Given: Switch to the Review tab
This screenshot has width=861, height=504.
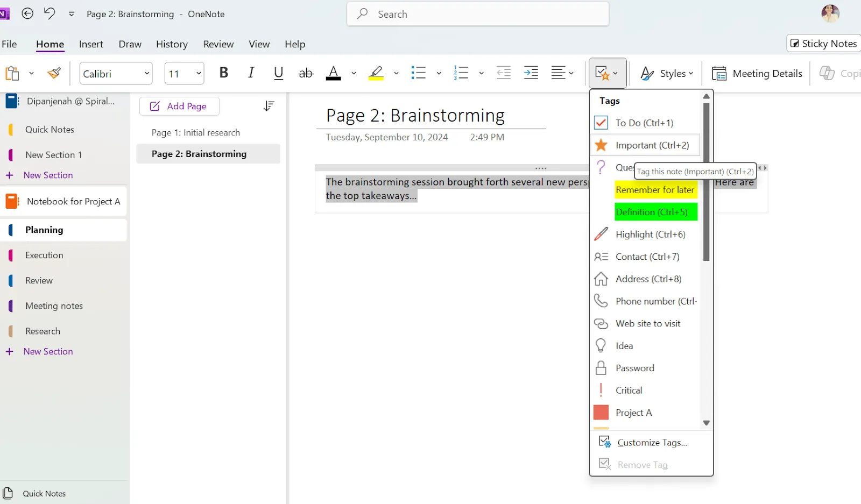Looking at the screenshot, I should [218, 44].
